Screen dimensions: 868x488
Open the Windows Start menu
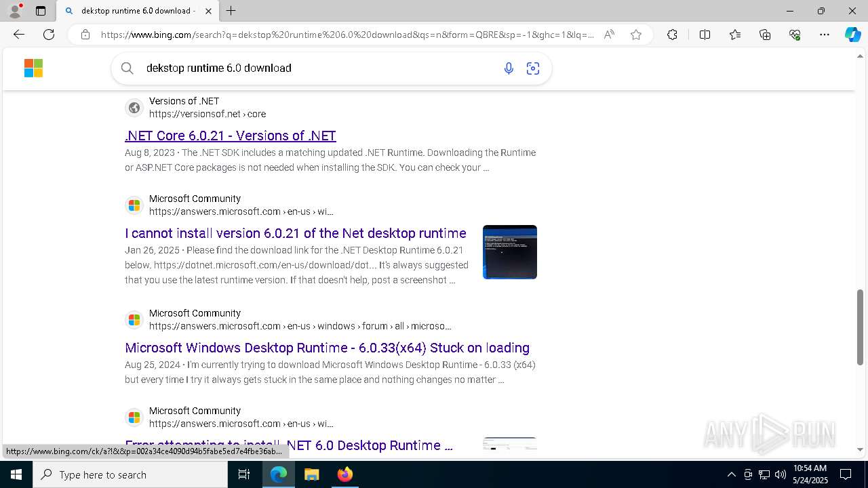point(16,474)
